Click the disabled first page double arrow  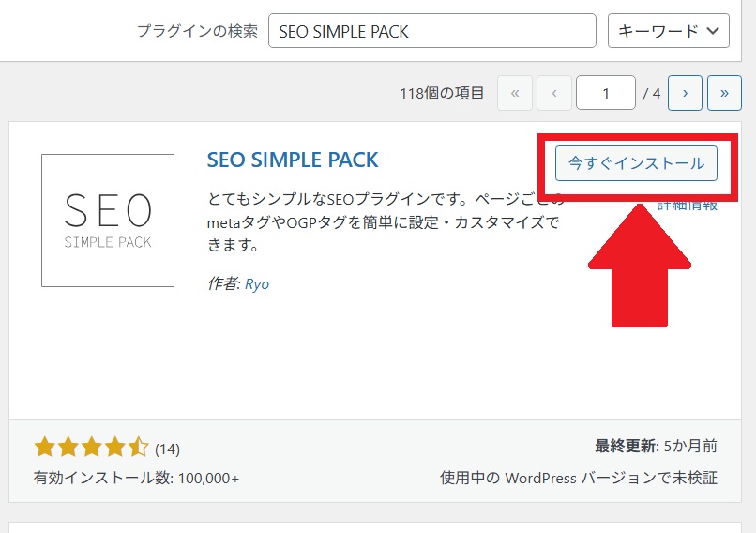click(514, 93)
